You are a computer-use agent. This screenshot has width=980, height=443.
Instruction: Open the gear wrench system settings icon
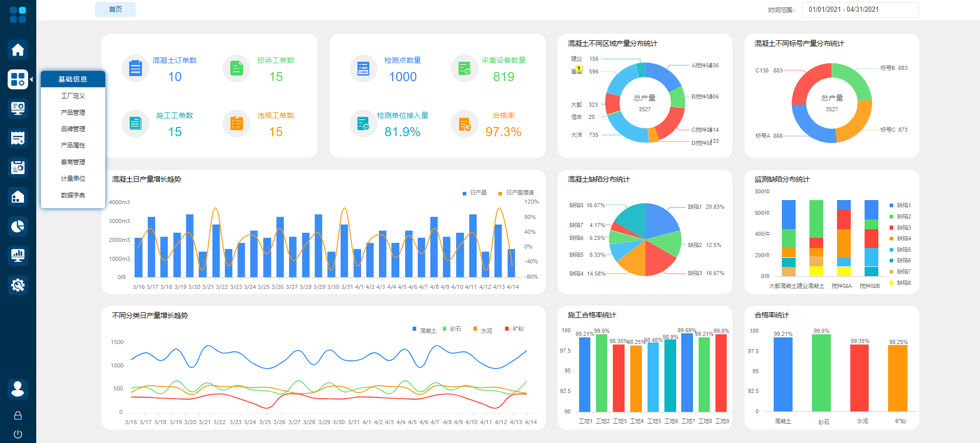coord(18,285)
